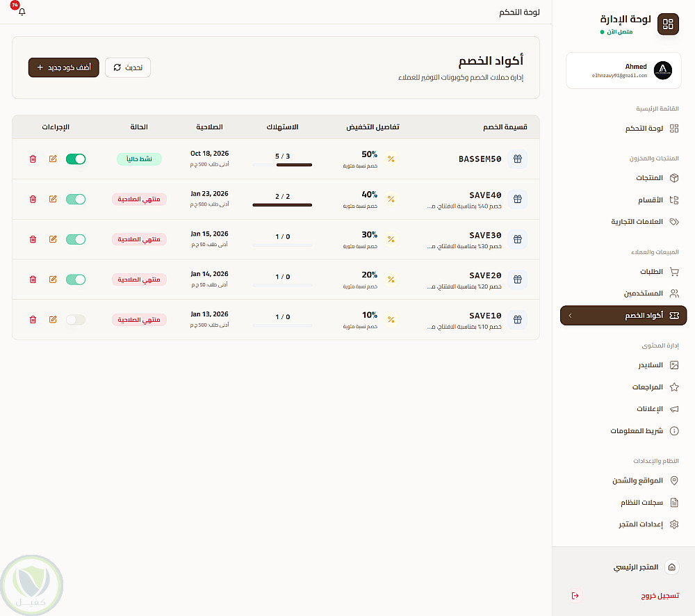Click percent icon in the SAVE40 row
The width and height of the screenshot is (695, 616).
pos(391,200)
